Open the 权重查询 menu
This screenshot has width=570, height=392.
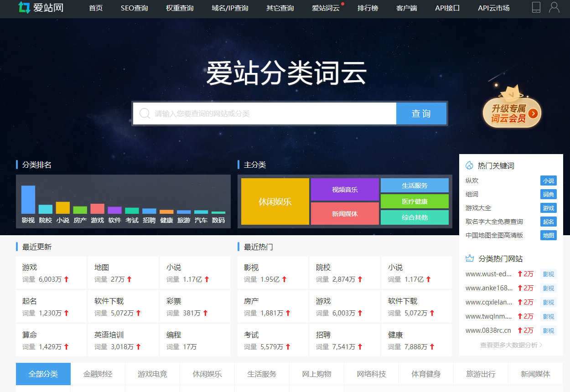pos(180,8)
